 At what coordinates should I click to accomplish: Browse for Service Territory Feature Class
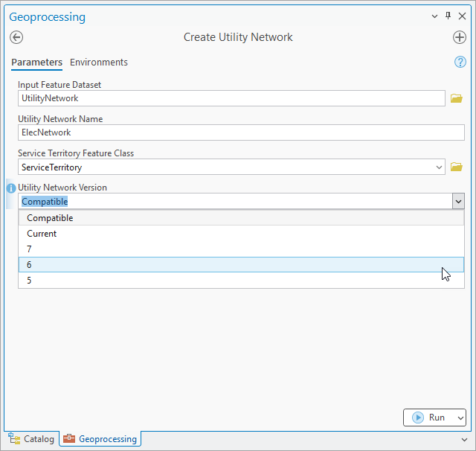point(457,167)
